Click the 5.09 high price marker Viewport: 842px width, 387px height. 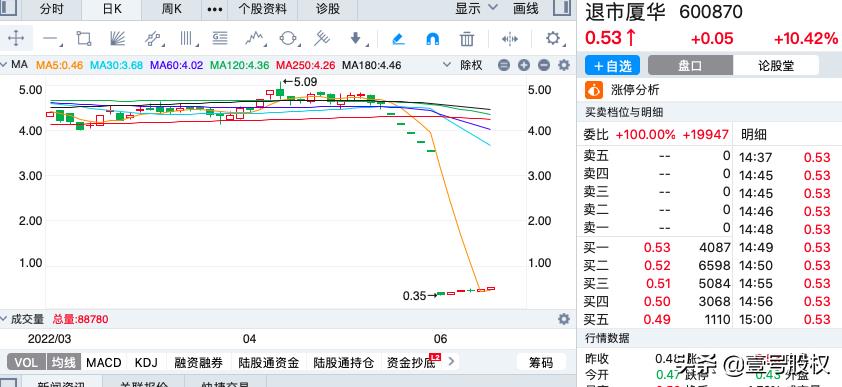coord(300,82)
